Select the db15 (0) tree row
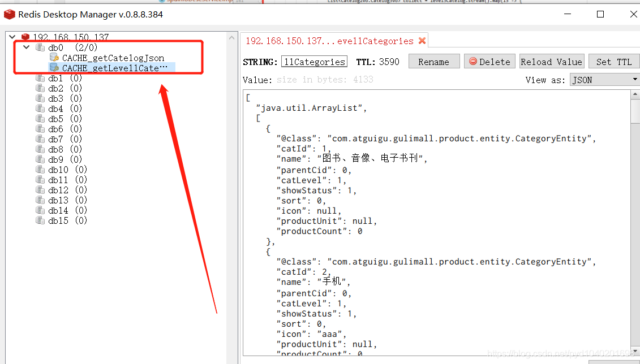 [67, 220]
